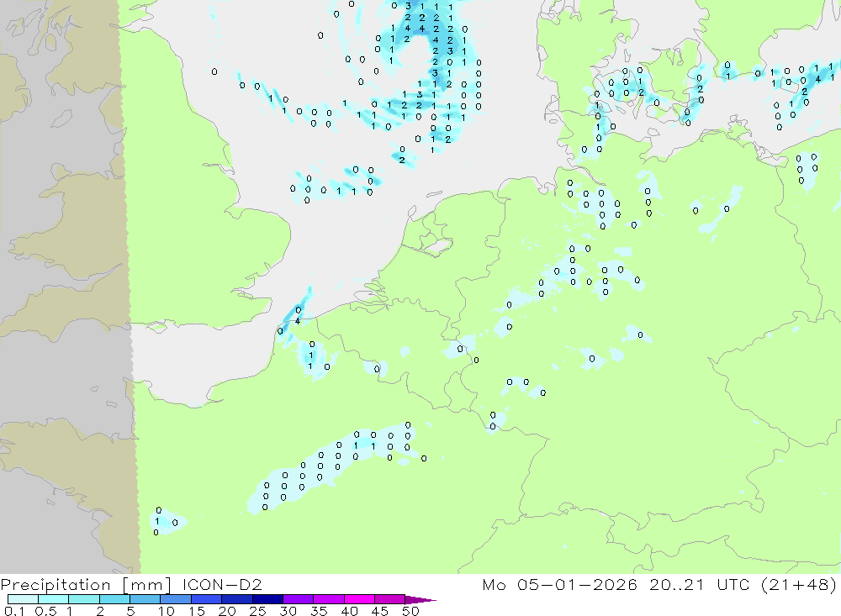Pick legend swatch between 10 and 15

(x=176, y=599)
